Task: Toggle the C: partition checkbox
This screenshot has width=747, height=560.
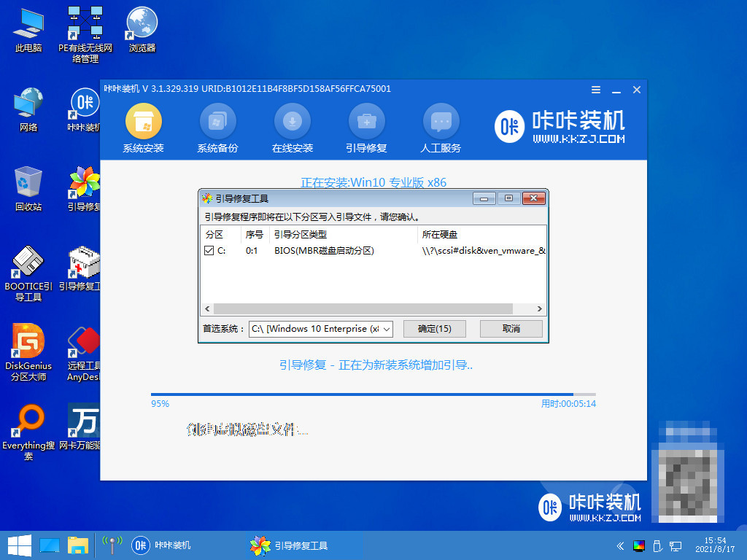Action: pos(208,250)
